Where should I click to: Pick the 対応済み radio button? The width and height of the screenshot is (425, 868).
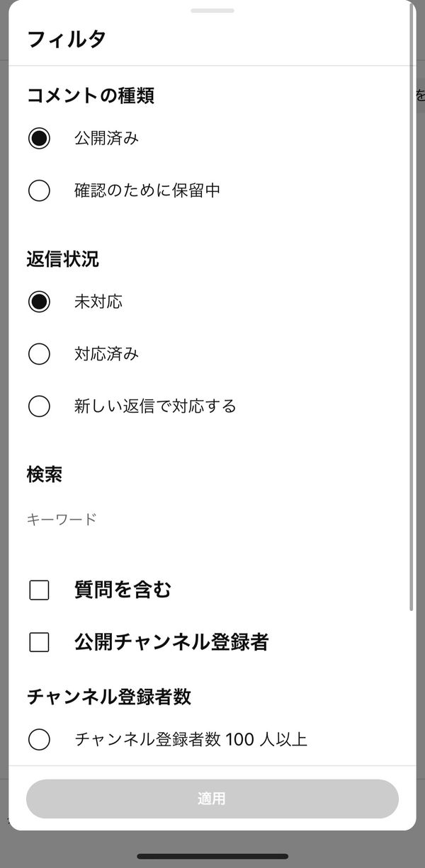[x=39, y=354]
